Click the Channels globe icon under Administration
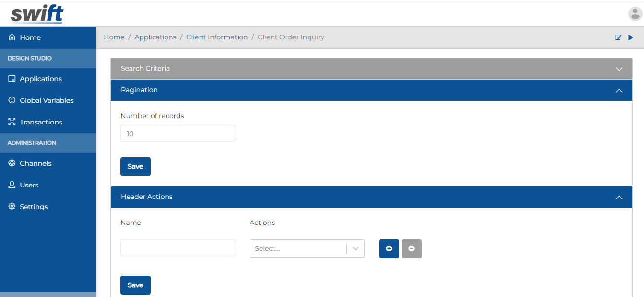 tap(11, 163)
